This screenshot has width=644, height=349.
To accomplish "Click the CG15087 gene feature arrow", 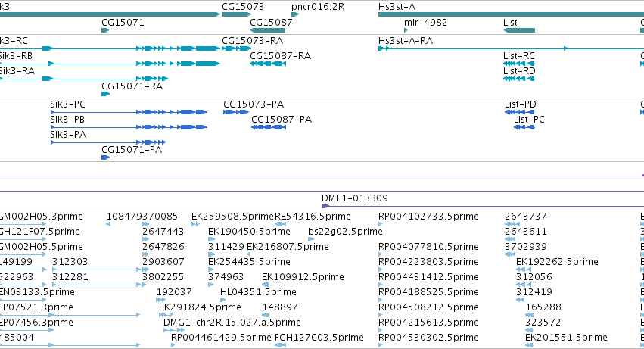I will tap(267, 30).
